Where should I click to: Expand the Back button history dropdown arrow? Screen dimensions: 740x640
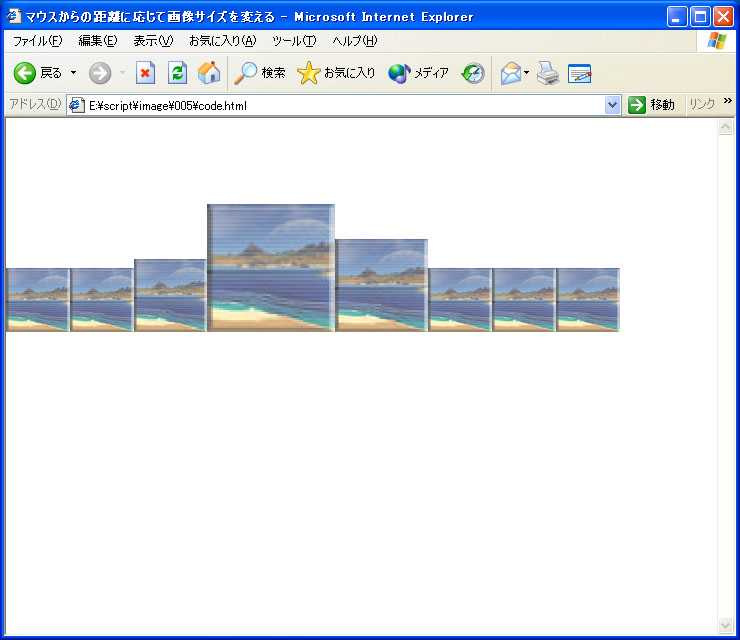[x=73, y=73]
